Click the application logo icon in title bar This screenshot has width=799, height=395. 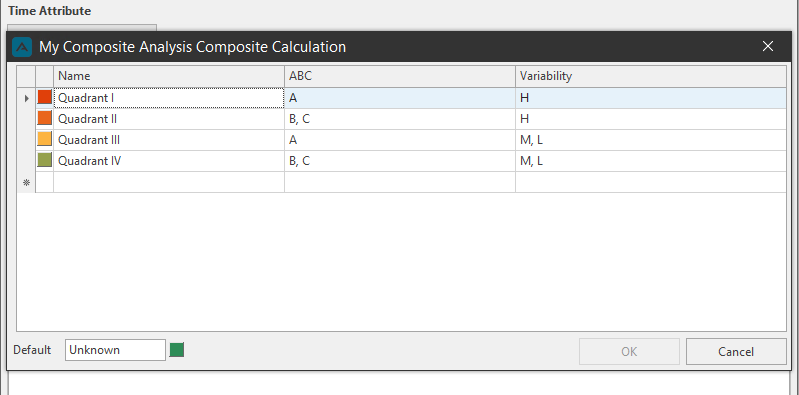pos(22,47)
